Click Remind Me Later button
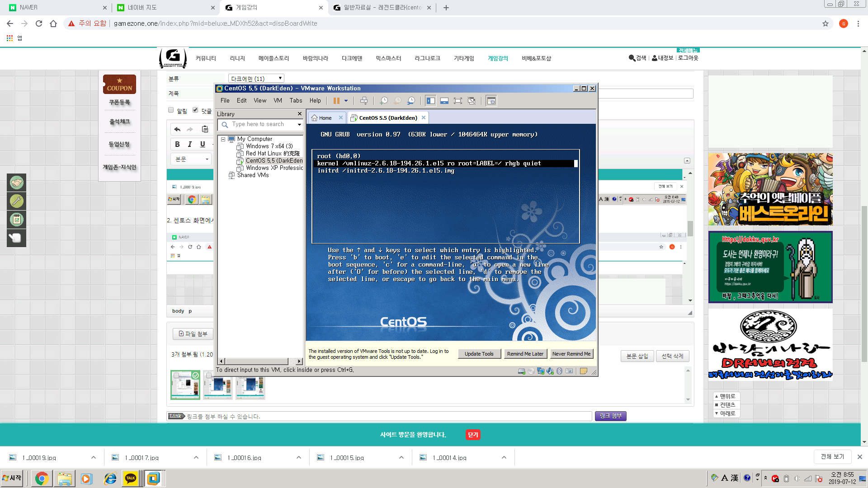The width and height of the screenshot is (868, 488). click(525, 354)
